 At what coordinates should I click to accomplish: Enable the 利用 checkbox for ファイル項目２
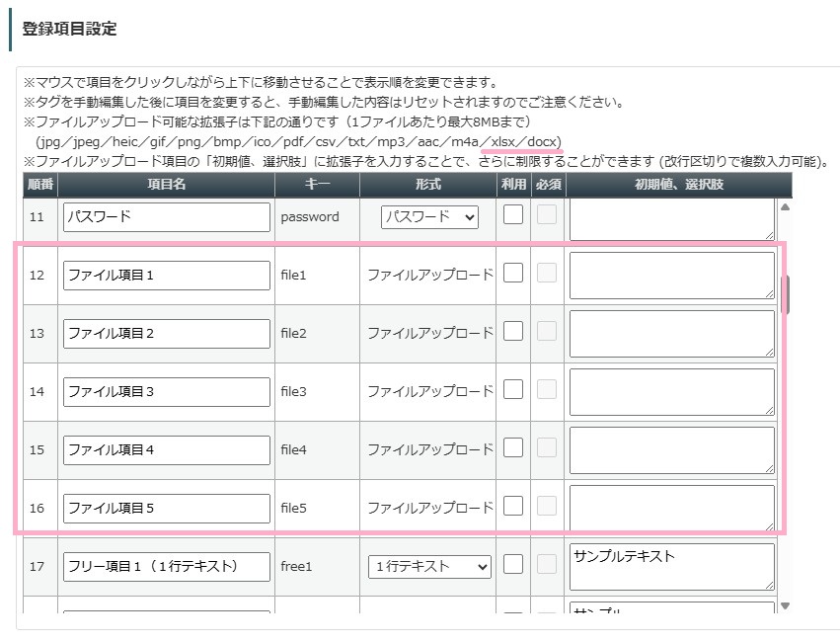point(512,333)
